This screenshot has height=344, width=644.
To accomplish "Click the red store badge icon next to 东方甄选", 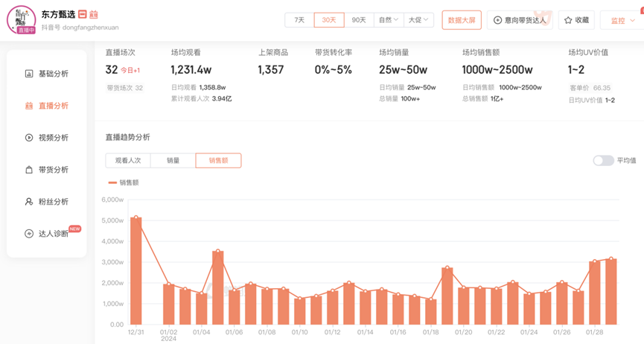I will (x=82, y=14).
